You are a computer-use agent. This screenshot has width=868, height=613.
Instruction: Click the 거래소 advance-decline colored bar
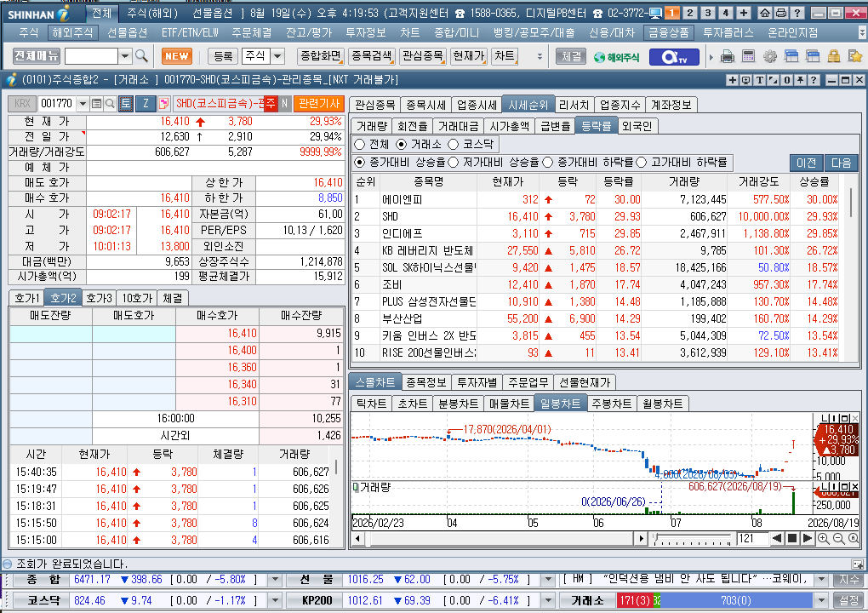coord(714,600)
